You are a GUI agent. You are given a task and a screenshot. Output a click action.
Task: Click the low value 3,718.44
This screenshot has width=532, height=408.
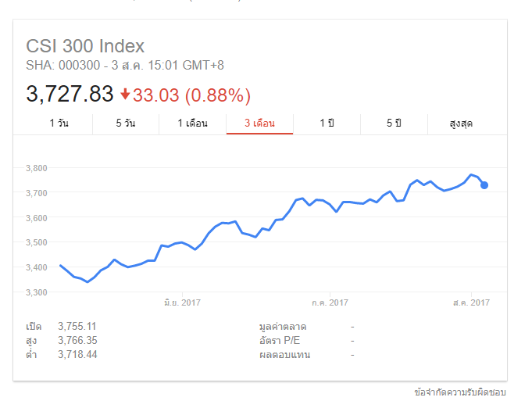click(x=77, y=354)
